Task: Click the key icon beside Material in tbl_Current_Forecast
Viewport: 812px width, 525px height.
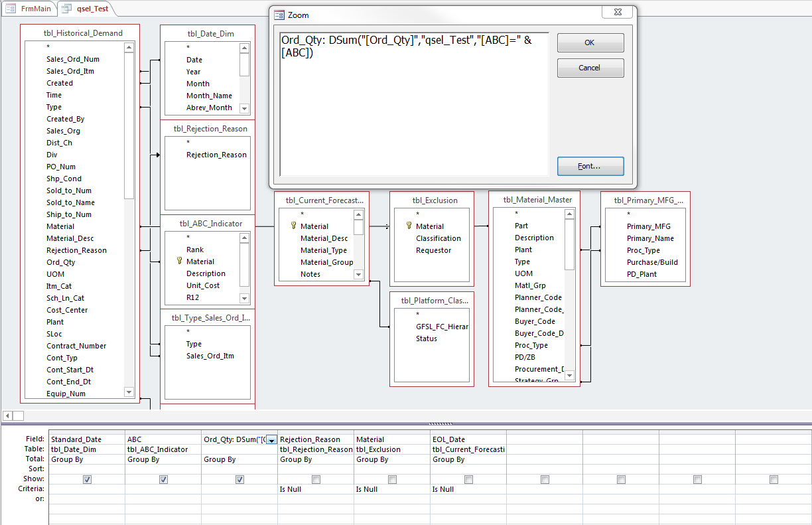Action: tap(293, 226)
